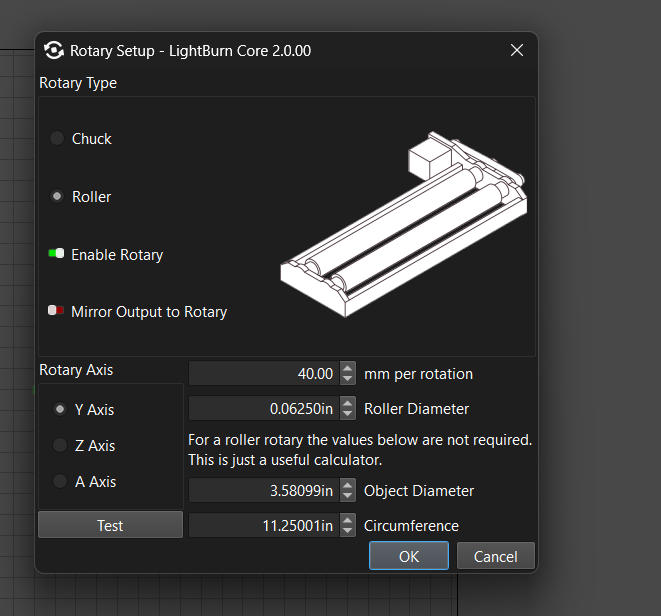Image resolution: width=661 pixels, height=616 pixels.
Task: Click the mm per rotation field
Action: 265,374
